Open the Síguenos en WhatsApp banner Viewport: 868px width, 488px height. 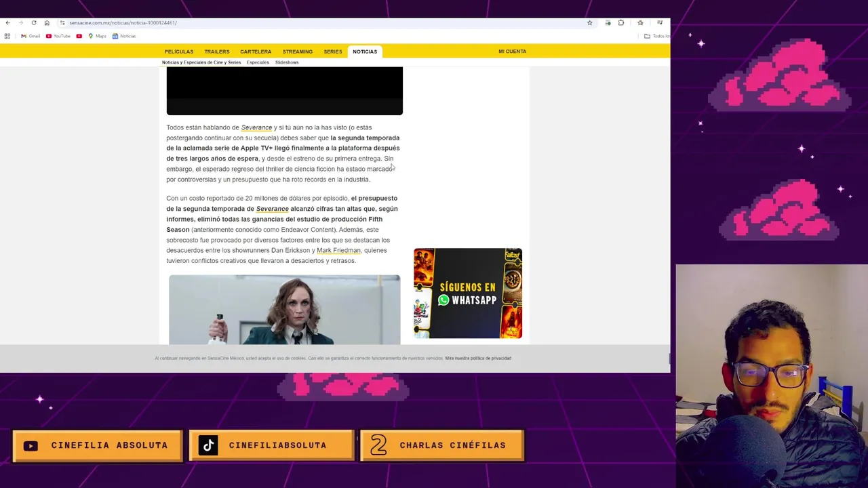[x=468, y=293]
